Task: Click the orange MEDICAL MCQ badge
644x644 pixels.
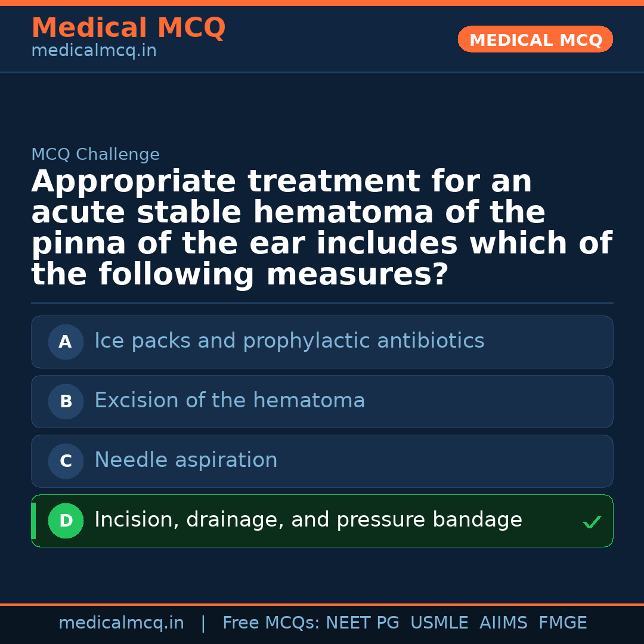Action: (x=535, y=40)
